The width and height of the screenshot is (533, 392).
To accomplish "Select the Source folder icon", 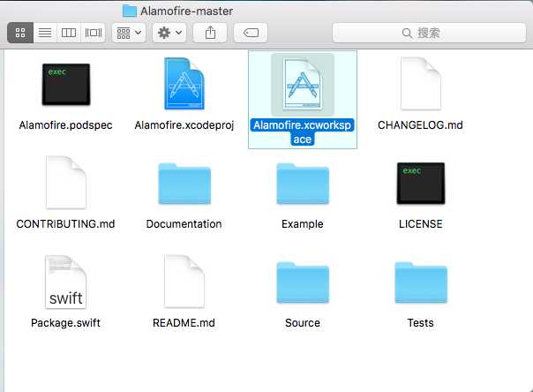I will click(x=303, y=283).
